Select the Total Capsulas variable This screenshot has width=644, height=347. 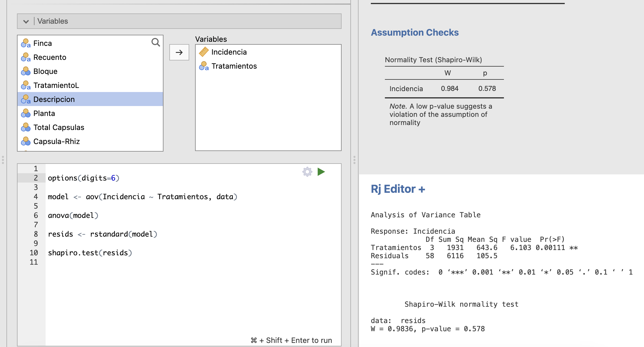59,127
